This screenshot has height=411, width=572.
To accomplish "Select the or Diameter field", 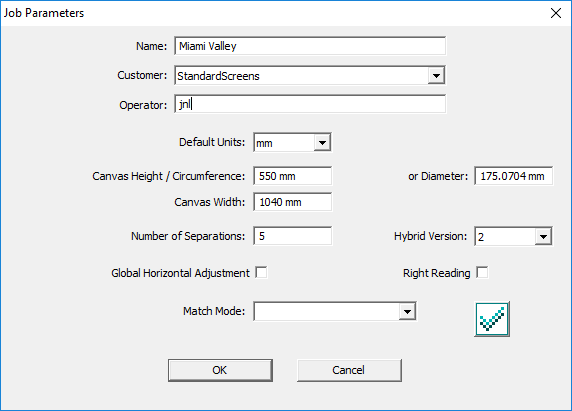I will coord(513,176).
